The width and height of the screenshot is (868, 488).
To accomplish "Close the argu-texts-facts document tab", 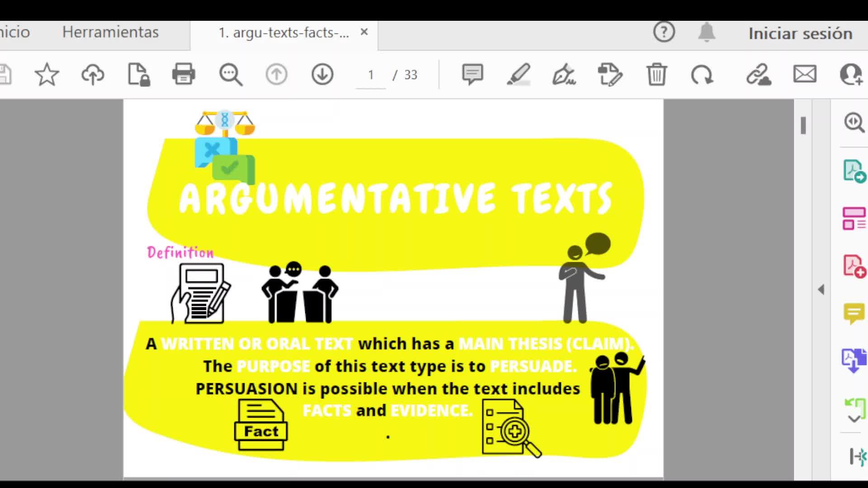I will coord(364,32).
